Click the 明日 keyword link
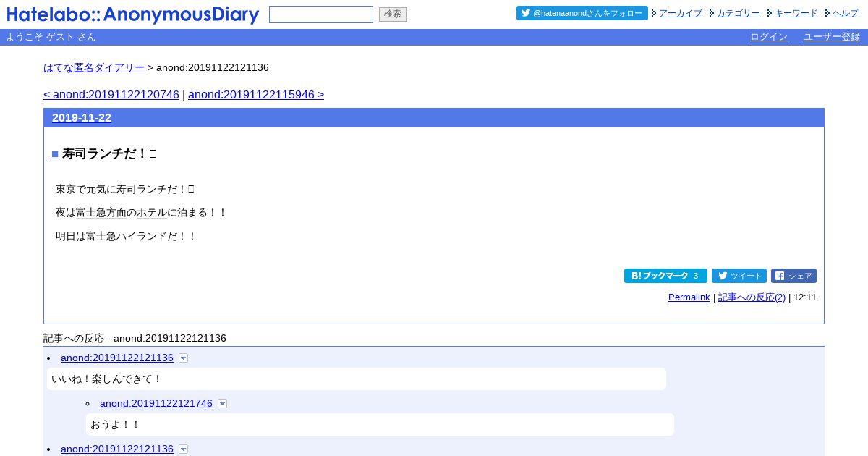 [x=66, y=237]
